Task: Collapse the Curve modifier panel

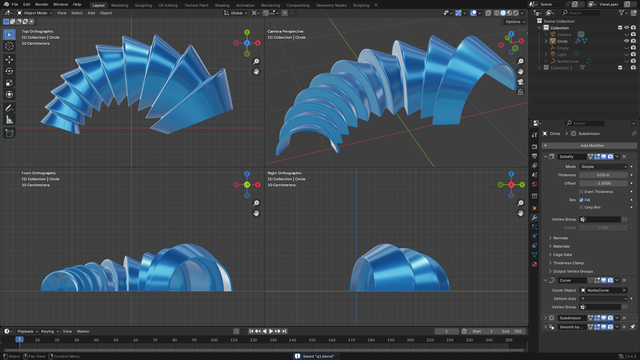Action: 545,280
